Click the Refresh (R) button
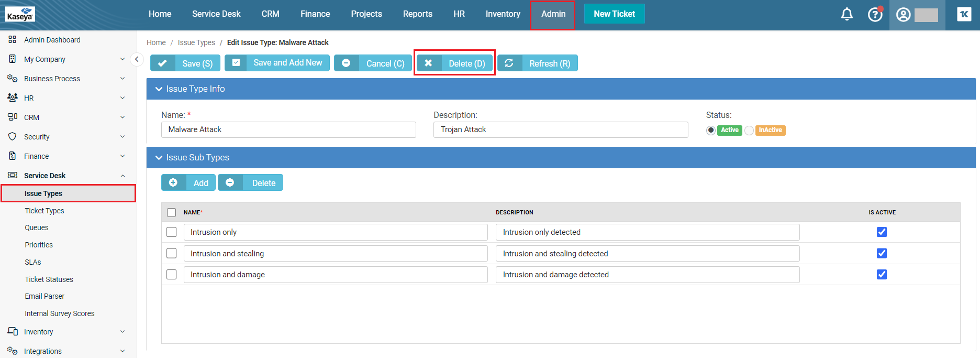Viewport: 980px width, 358px height. (x=538, y=63)
